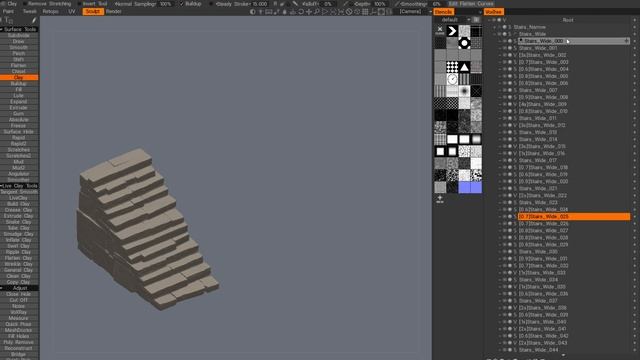Click the pen icon near left panel top

tap(34, 20)
